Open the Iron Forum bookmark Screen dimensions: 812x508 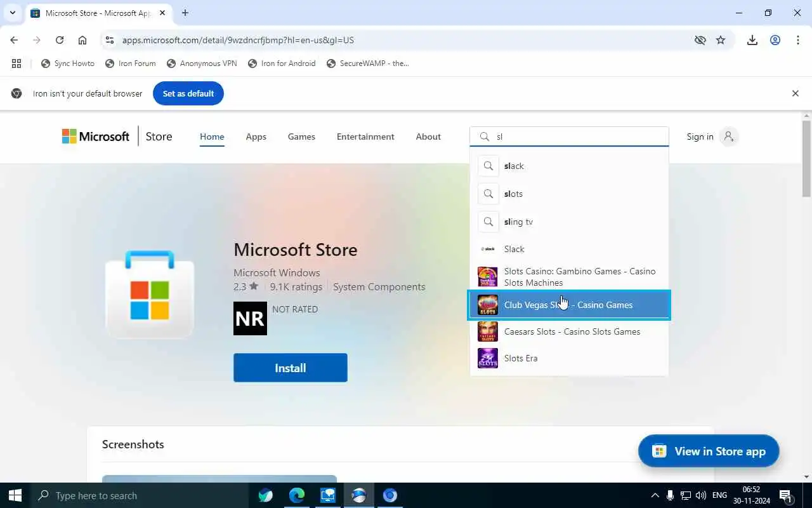[131, 63]
